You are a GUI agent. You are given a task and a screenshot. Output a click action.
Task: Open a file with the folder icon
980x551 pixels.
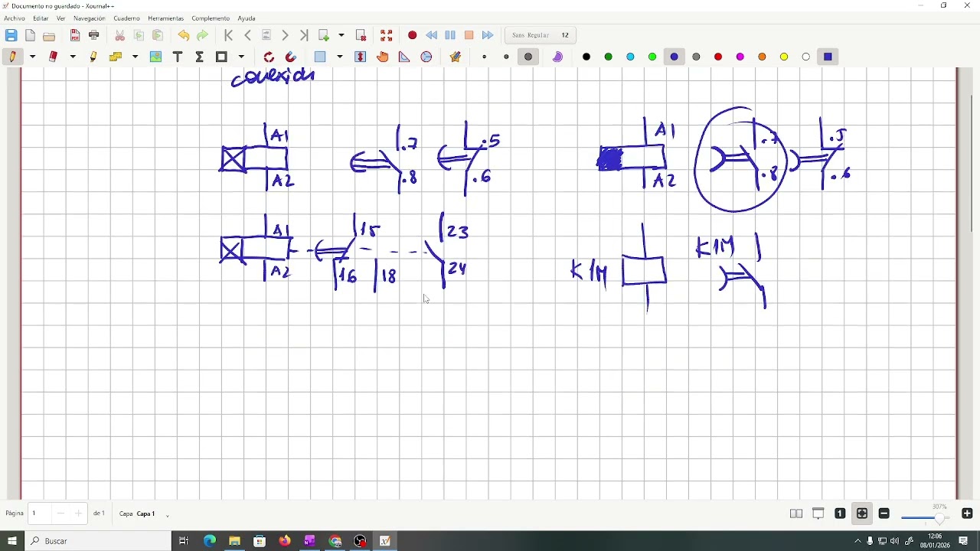click(x=50, y=36)
